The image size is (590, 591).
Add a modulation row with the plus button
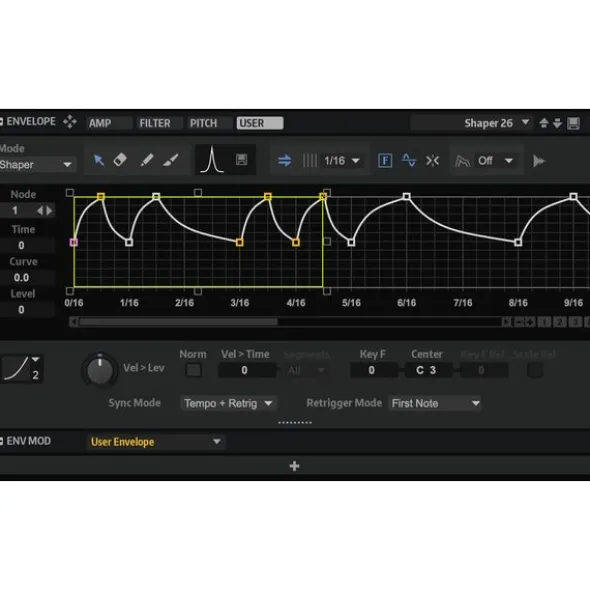pyautogui.click(x=294, y=466)
